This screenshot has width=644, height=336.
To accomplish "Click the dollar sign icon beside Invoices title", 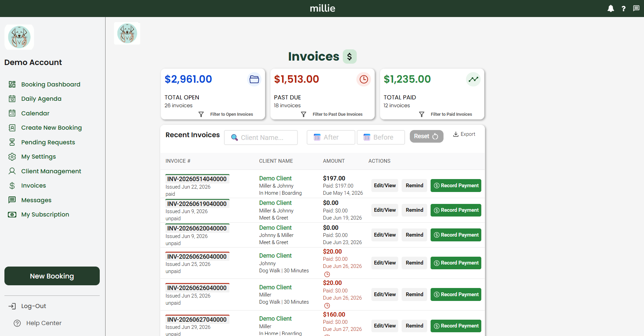I will (350, 57).
